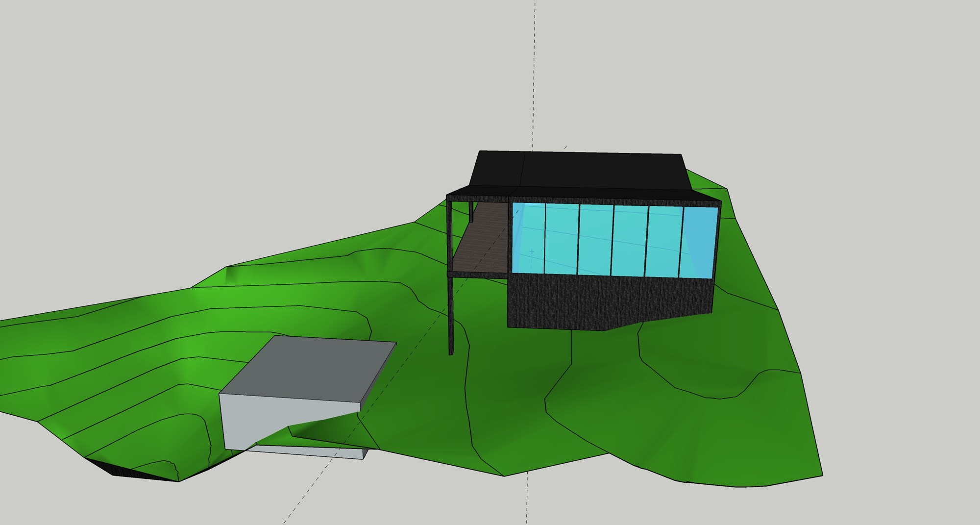Image resolution: width=980 pixels, height=525 pixels.
Task: Select the dark textured wall below the windows
Action: pyautogui.click(x=608, y=302)
